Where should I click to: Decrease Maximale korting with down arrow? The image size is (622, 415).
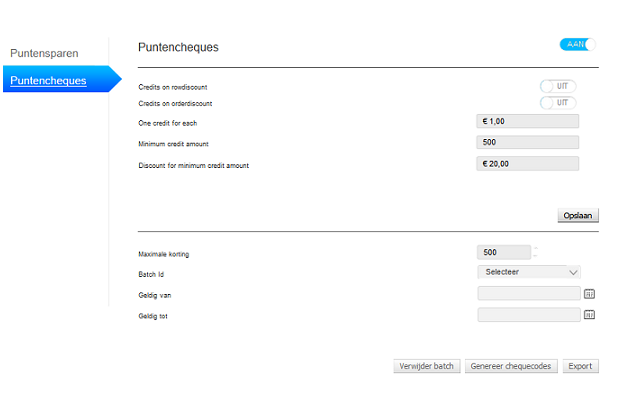pos(536,256)
